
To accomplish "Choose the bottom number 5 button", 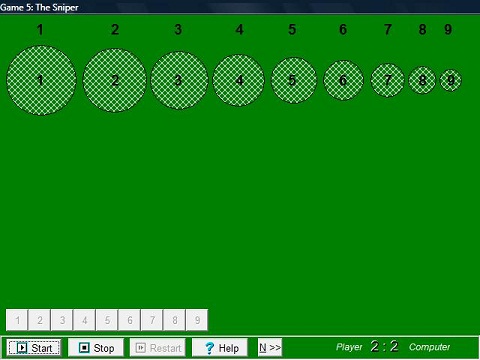I will (107, 320).
